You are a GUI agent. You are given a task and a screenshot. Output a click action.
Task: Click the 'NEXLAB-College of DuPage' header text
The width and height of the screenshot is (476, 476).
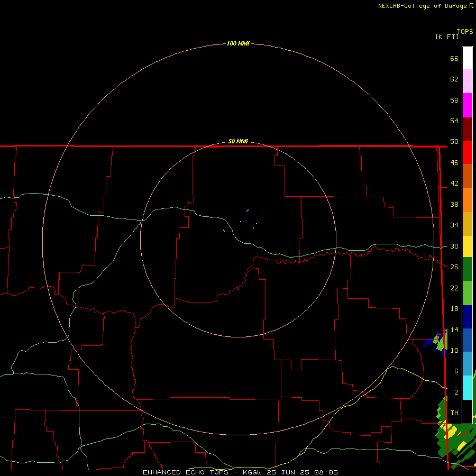423,6
